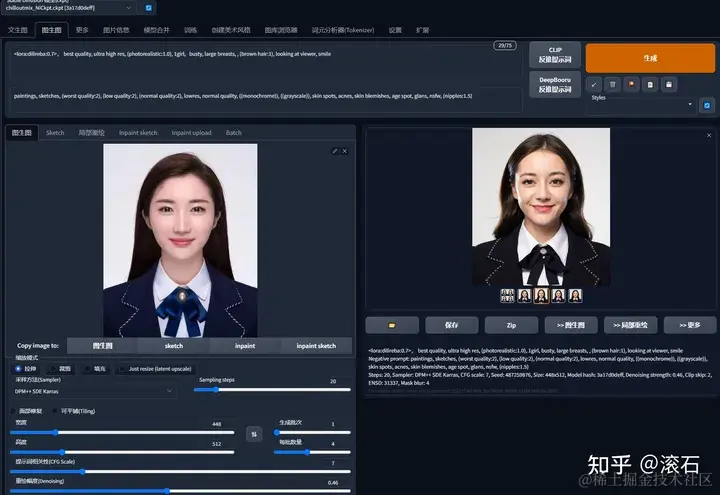
Task: Open the Tokenizer tab
Action: [x=343, y=30]
